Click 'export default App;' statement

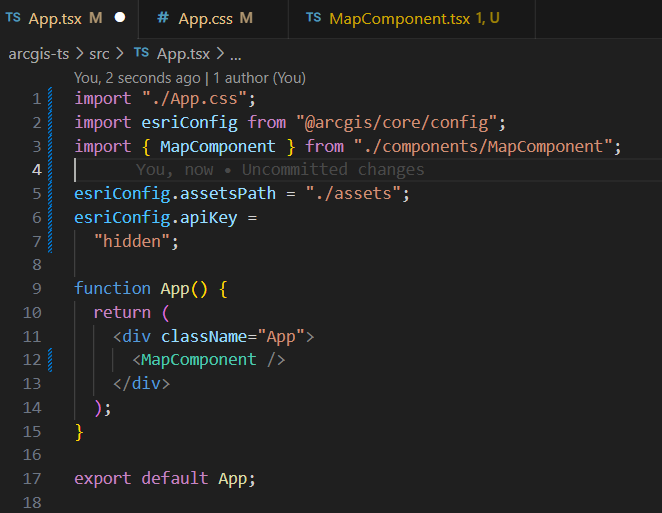click(x=165, y=479)
